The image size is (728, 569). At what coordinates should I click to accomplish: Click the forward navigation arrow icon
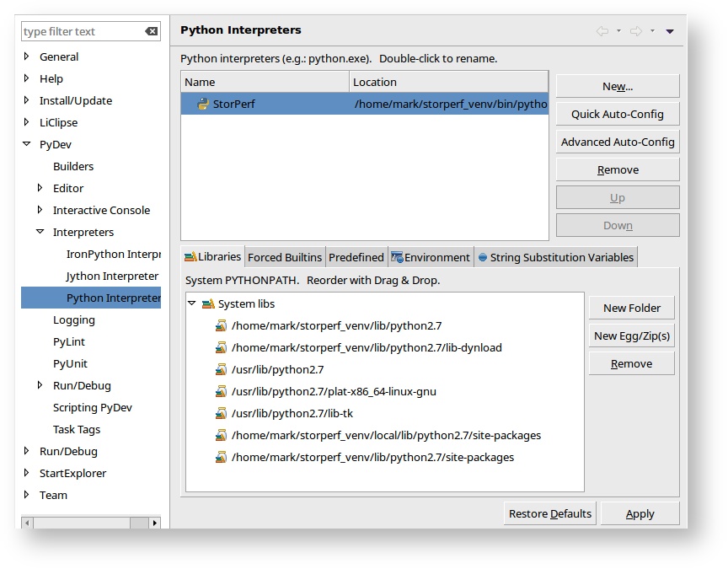[635, 31]
